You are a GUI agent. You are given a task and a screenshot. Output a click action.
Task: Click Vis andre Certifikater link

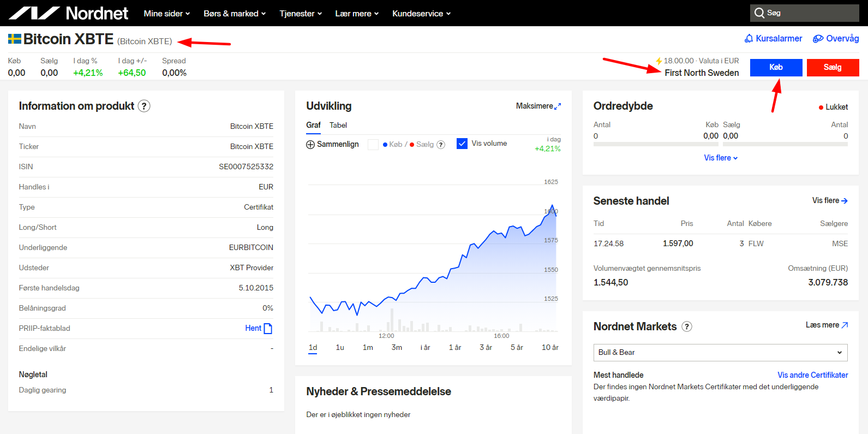coord(813,375)
